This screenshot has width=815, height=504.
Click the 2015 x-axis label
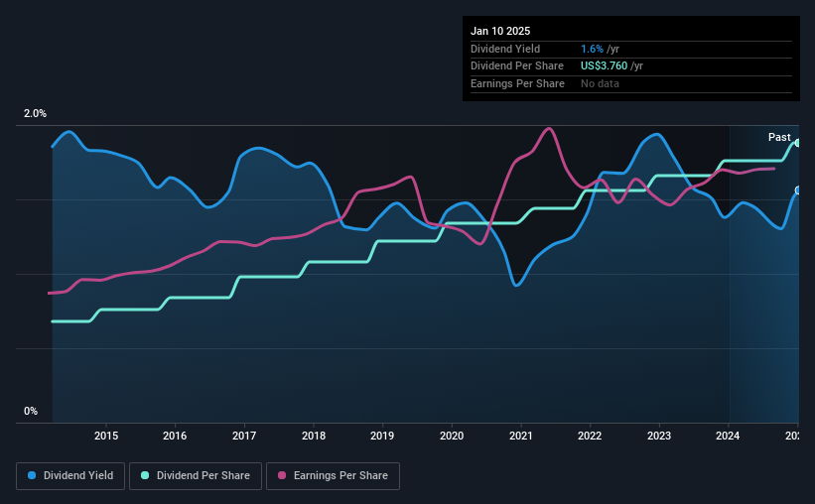coord(106,436)
